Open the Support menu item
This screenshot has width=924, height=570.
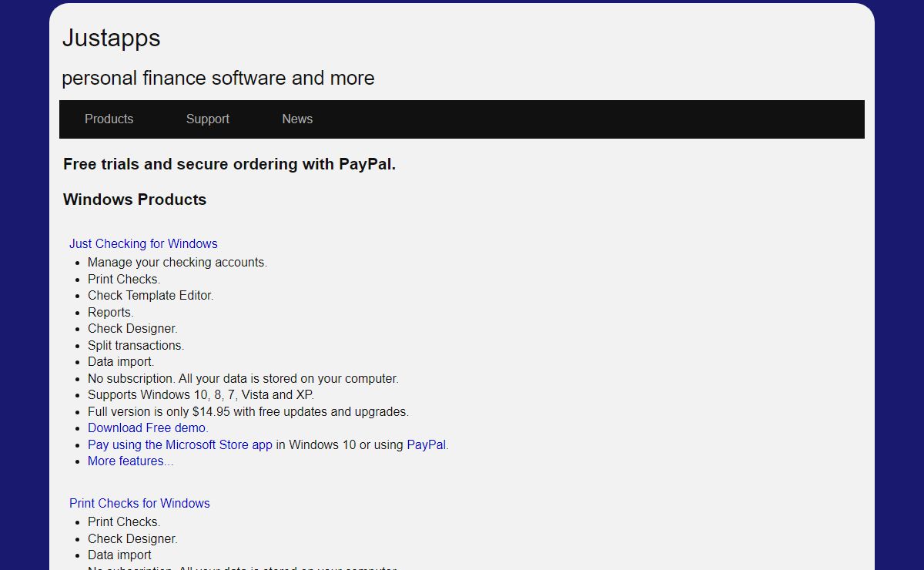click(x=207, y=119)
